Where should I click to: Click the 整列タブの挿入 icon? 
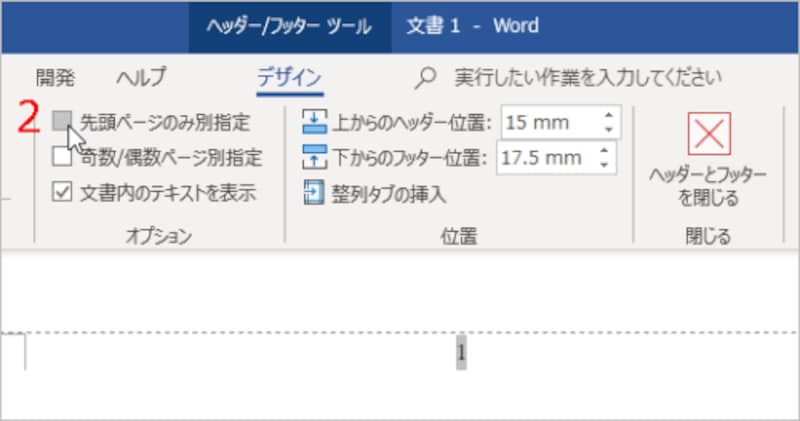coord(314,192)
